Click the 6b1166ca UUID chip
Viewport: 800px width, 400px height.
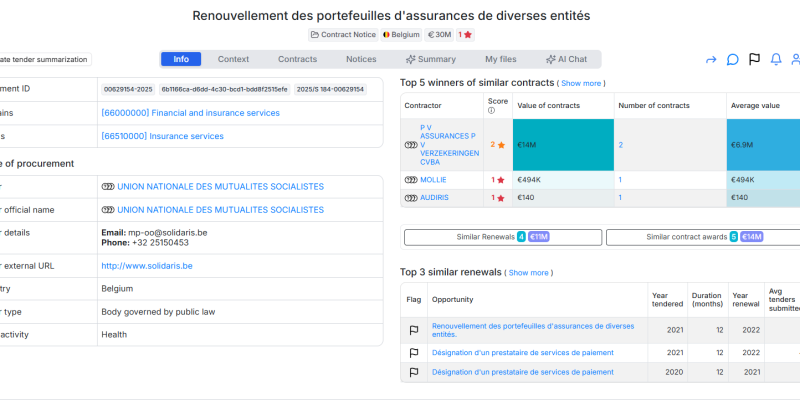(x=224, y=89)
